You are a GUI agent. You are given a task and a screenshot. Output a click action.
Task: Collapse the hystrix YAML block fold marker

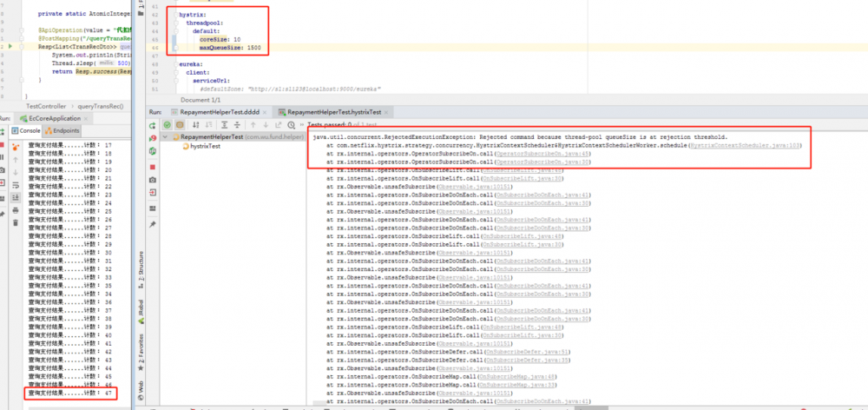(x=175, y=15)
